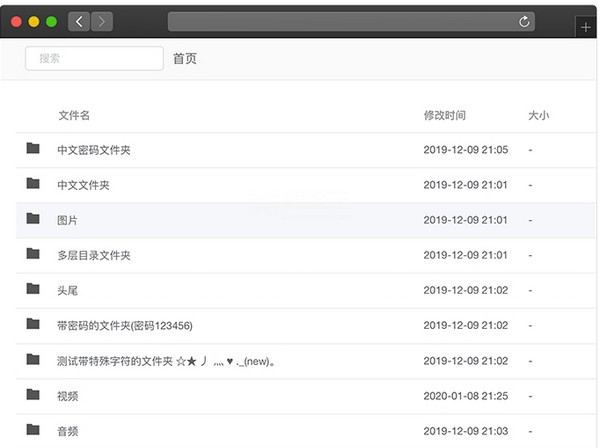Focus the 搜索 search field

click(94, 58)
